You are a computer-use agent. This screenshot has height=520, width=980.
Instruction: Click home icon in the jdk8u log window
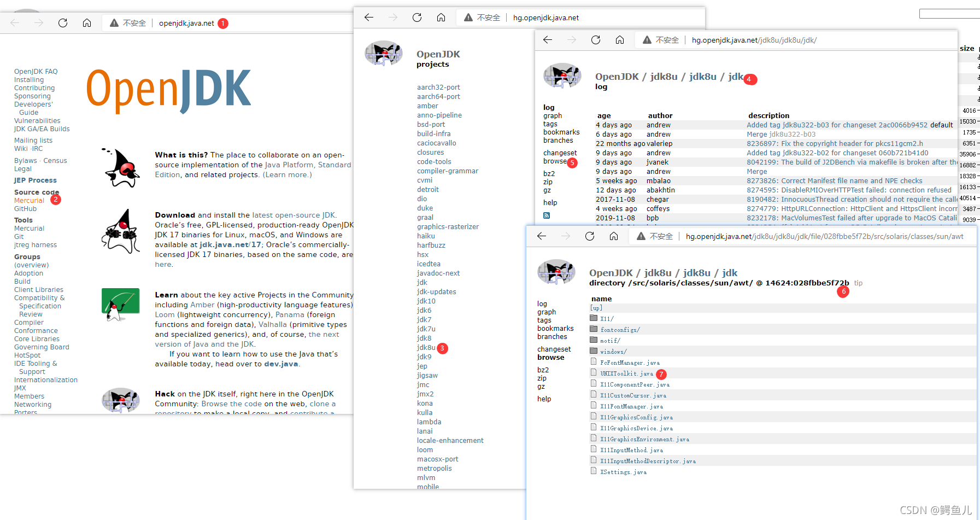coord(620,40)
